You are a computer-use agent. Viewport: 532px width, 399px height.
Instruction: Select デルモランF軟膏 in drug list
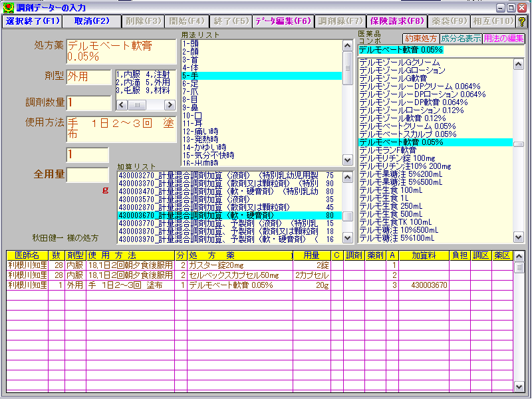(436, 150)
